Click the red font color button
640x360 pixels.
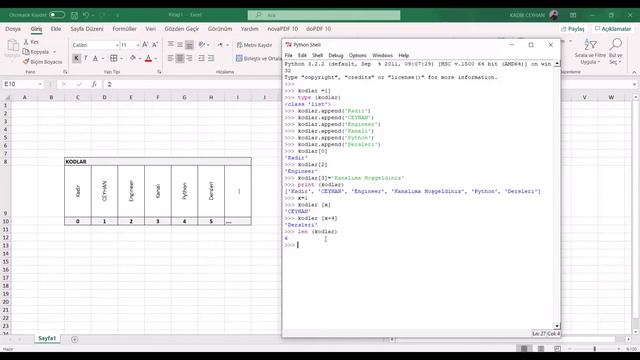click(149, 59)
